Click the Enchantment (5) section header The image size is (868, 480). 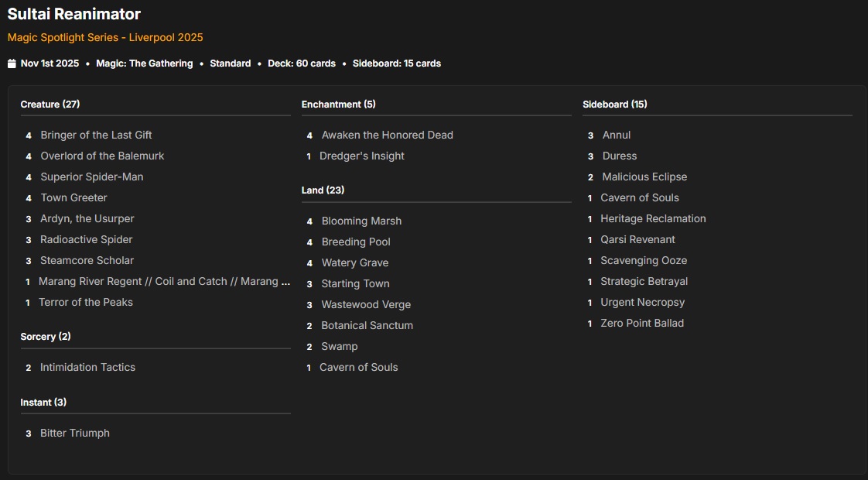click(x=338, y=105)
